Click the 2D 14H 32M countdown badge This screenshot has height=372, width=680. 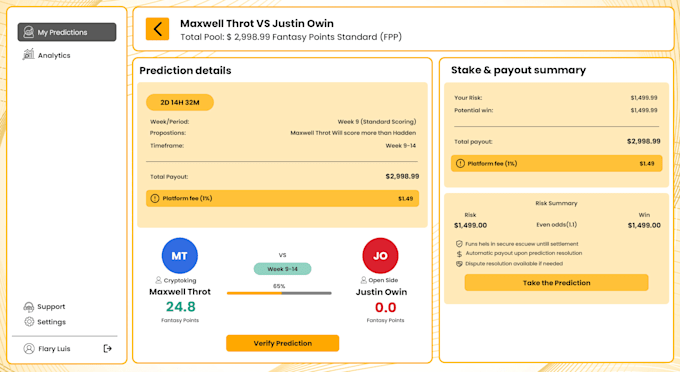(180, 102)
